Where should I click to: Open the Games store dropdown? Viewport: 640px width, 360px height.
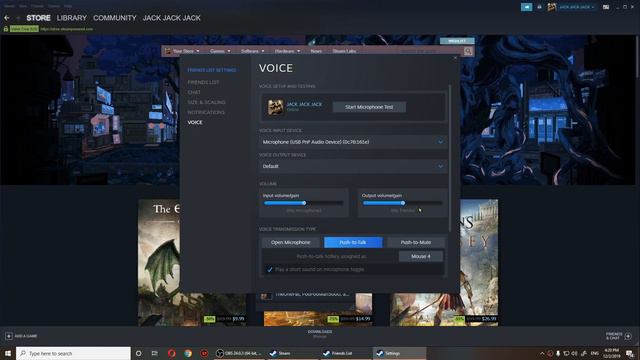tap(220, 51)
